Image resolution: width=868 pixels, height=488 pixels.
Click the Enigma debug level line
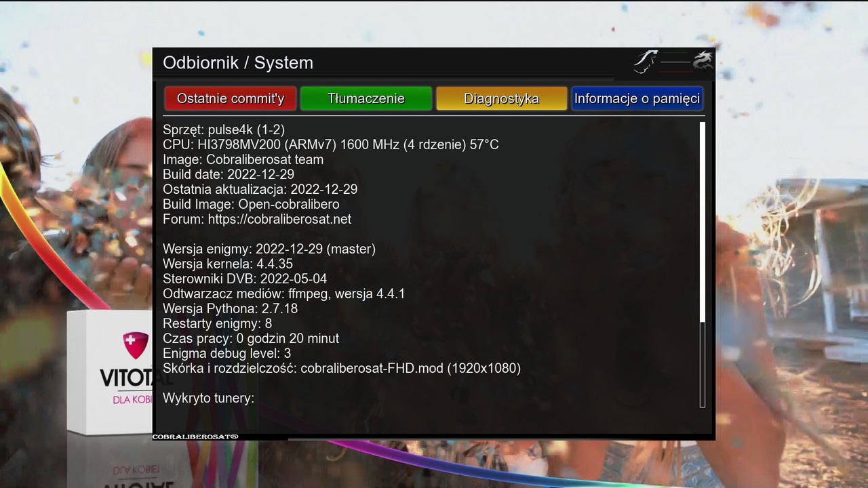point(226,353)
